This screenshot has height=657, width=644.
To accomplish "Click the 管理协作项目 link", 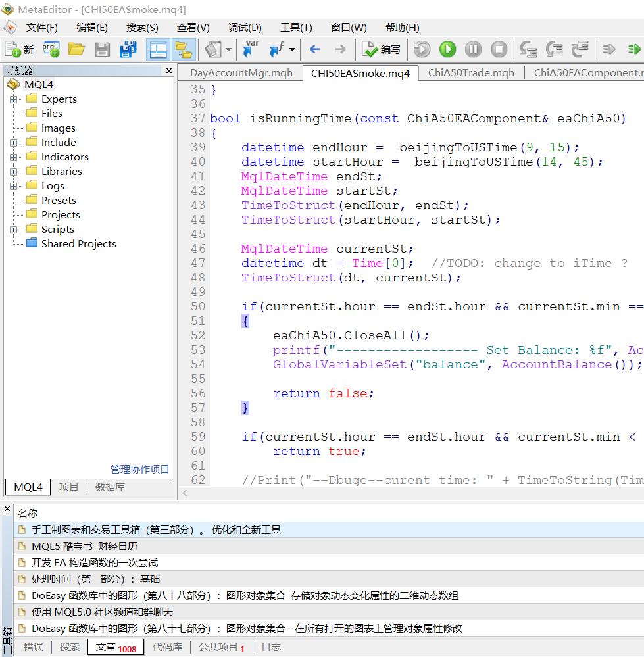I will pos(139,469).
